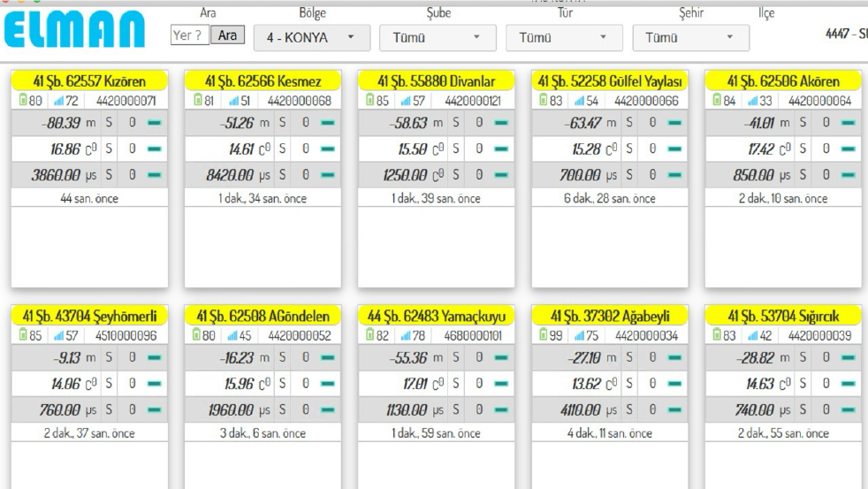
Task: Click signal strength icon on AGöndelen card
Action: (232, 336)
